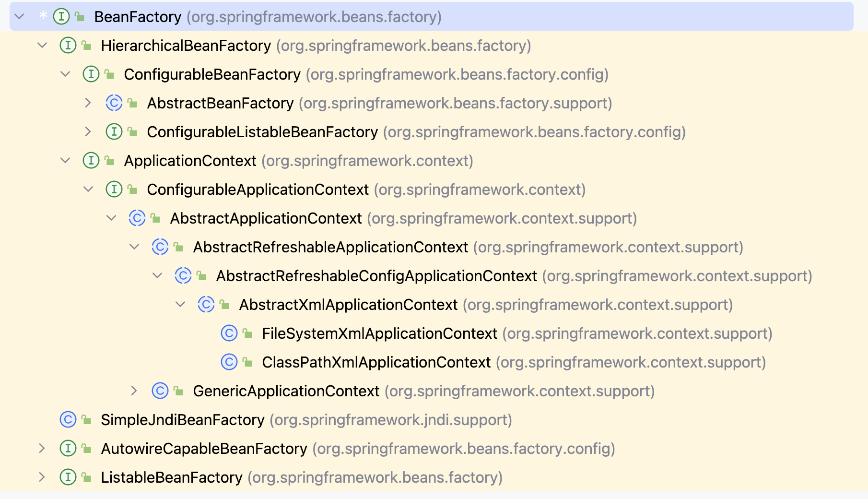The height and width of the screenshot is (499, 868).
Task: Select the ConfigurableApplicationContext entry
Action: point(258,190)
